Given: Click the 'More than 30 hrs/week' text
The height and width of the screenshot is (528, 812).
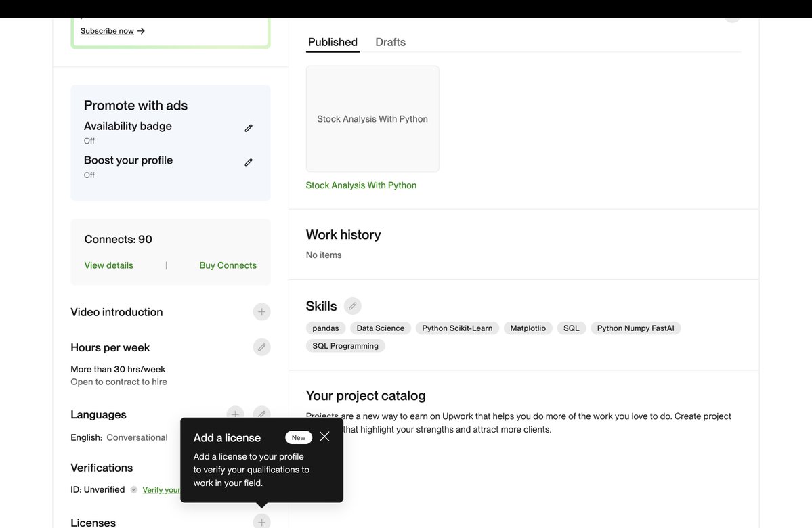Looking at the screenshot, I should point(118,369).
